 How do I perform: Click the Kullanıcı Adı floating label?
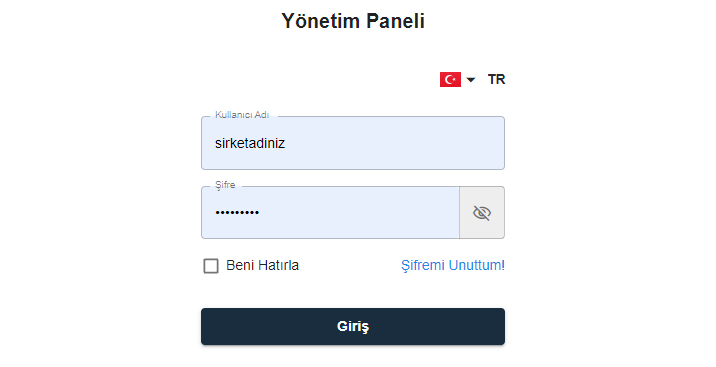coord(242,115)
